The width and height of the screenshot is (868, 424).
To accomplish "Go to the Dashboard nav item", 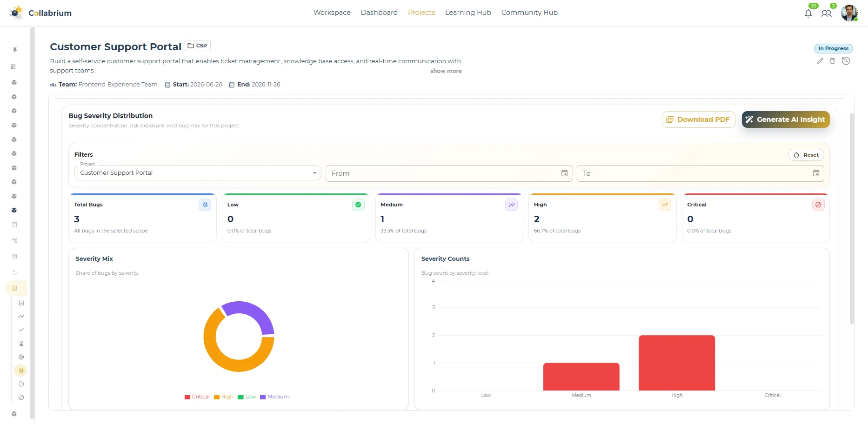I will (379, 13).
